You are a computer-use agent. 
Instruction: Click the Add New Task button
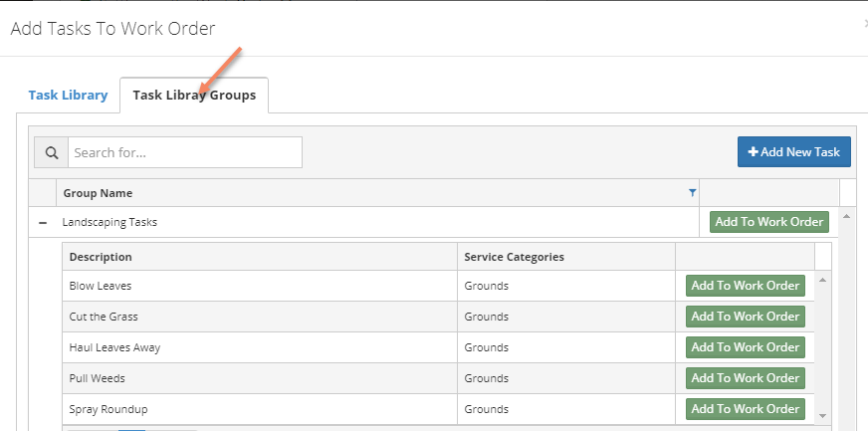(793, 152)
